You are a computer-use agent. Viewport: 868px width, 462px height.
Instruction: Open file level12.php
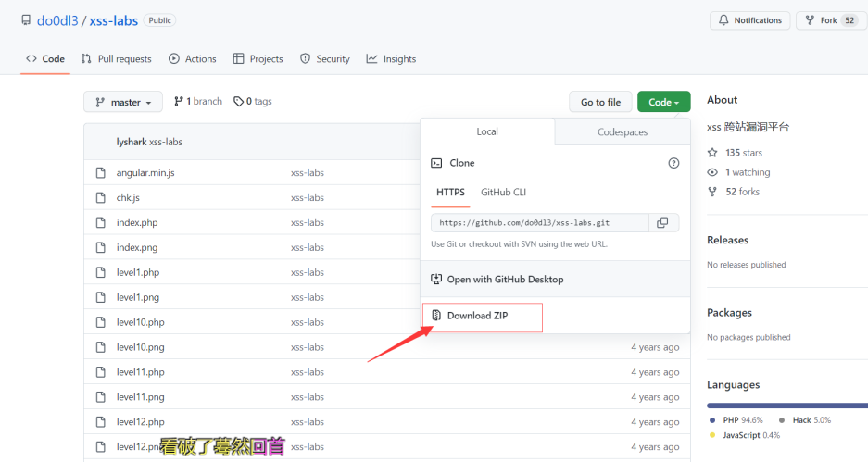140,421
